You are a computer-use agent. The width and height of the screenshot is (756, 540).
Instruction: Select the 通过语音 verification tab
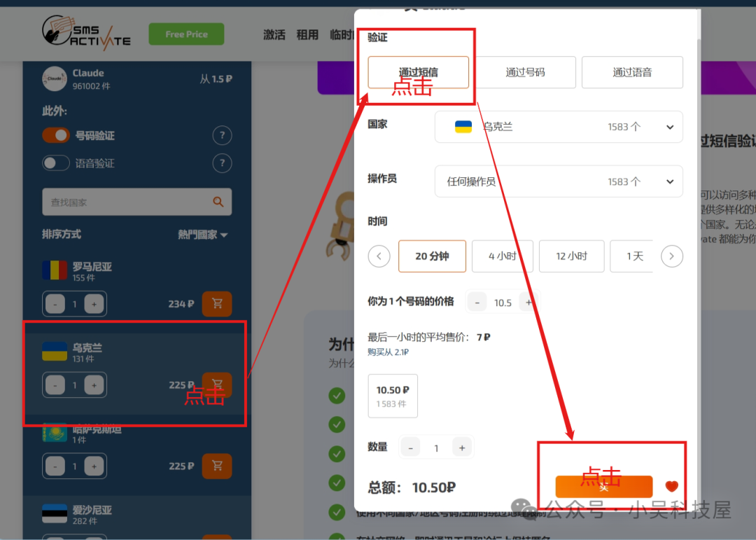(632, 72)
